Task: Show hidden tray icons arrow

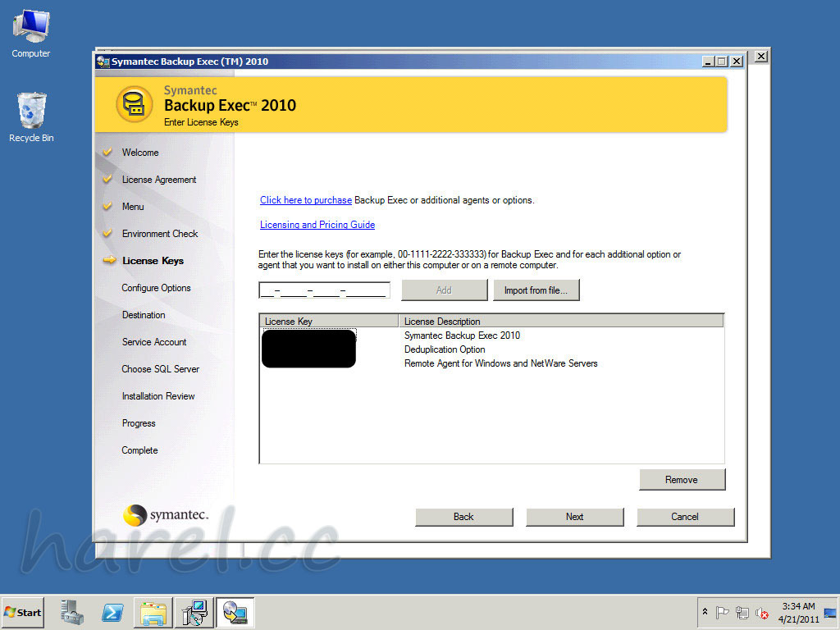Action: click(705, 612)
